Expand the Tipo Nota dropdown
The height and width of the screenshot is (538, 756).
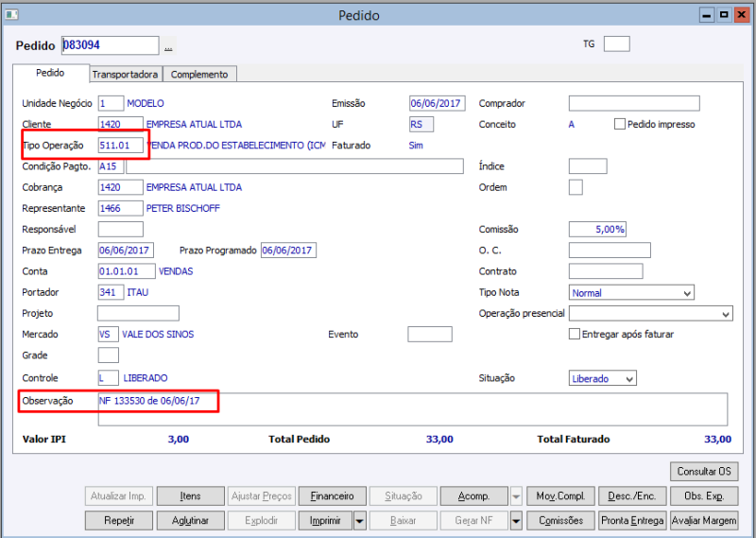(688, 293)
